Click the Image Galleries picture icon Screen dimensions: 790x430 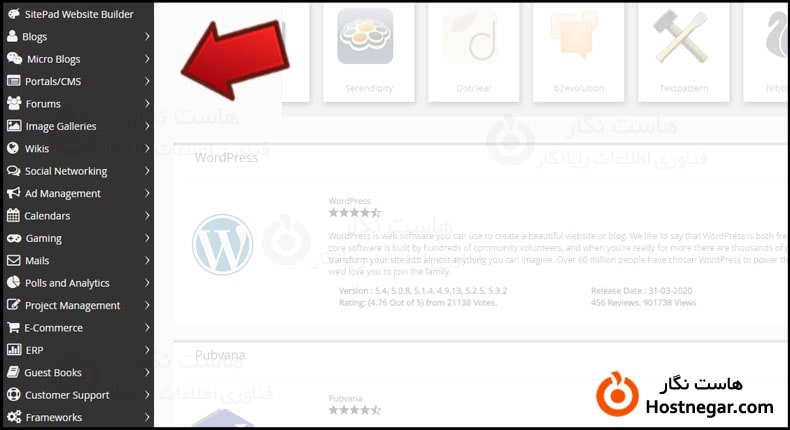[14, 126]
